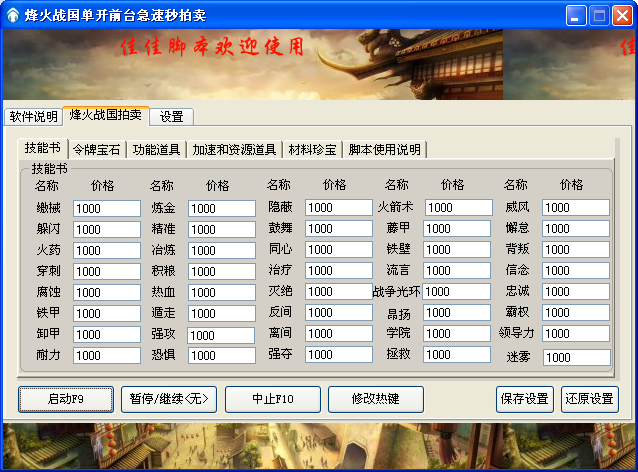638x472 pixels.
Task: Click the 流言 price input
Action: point(457,271)
